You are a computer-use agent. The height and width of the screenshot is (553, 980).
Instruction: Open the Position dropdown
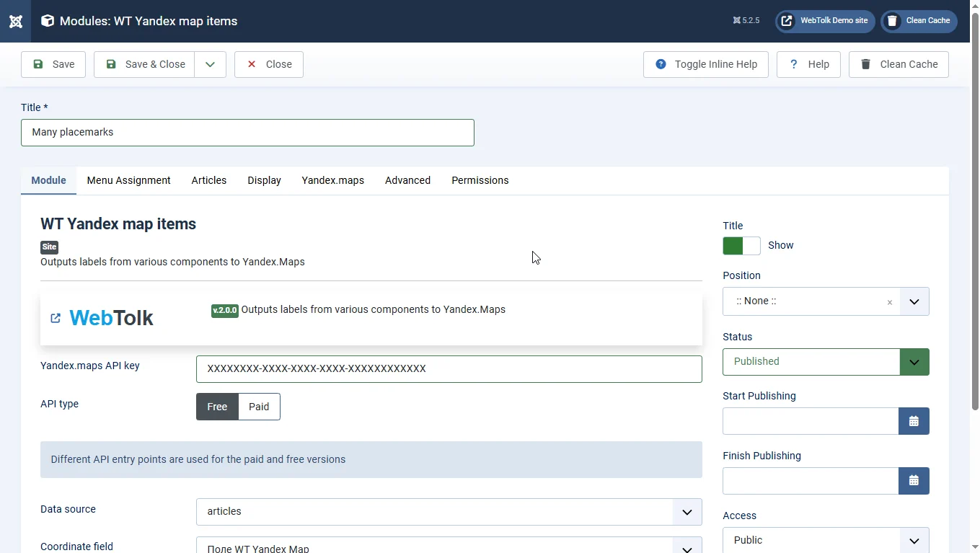click(x=914, y=301)
